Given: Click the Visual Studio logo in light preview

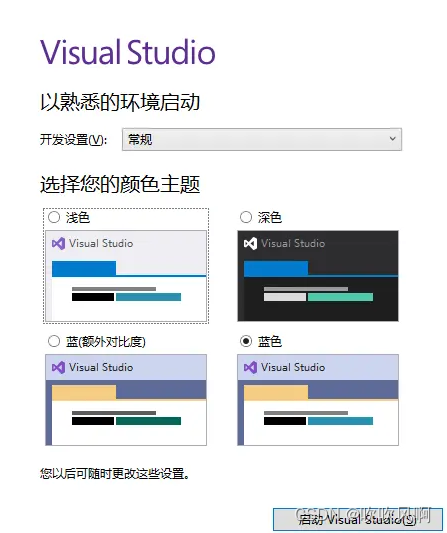Looking at the screenshot, I should [x=58, y=244].
